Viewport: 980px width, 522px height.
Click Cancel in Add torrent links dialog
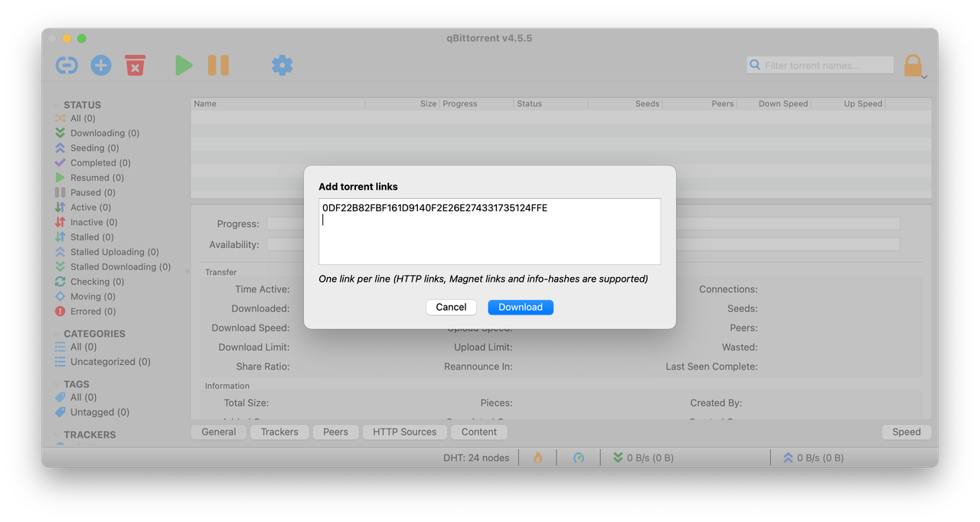pos(451,307)
